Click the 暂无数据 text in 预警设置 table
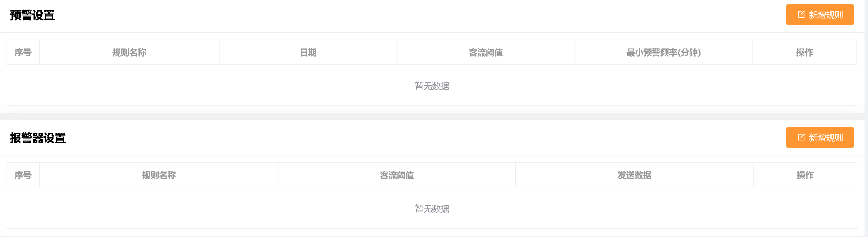868x237 pixels. 432,86
